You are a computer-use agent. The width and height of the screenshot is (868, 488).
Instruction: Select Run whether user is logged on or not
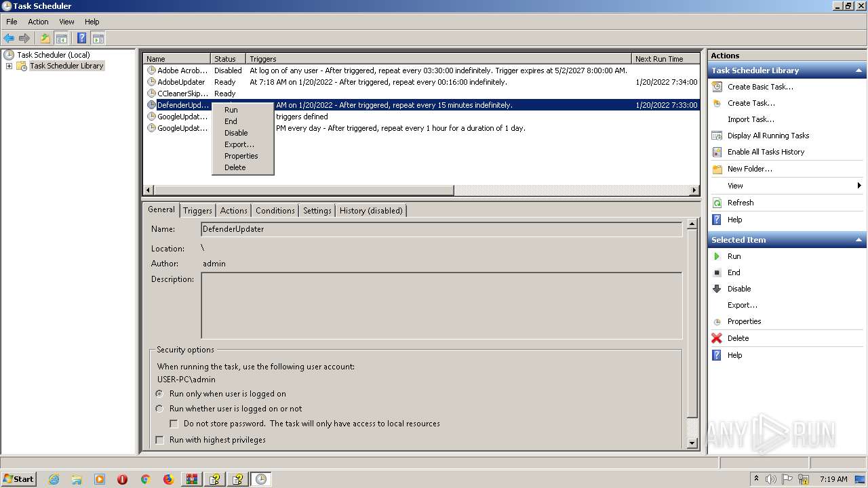(x=159, y=409)
